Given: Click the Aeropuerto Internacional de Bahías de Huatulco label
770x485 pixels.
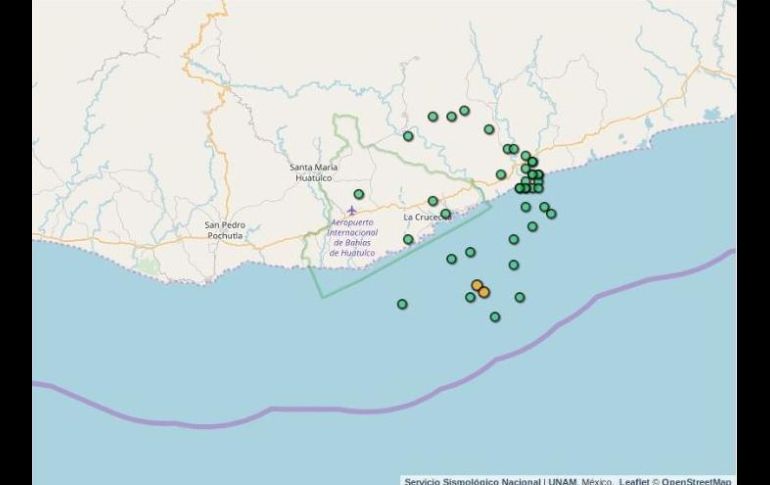Looking at the screenshot, I should click(351, 238).
